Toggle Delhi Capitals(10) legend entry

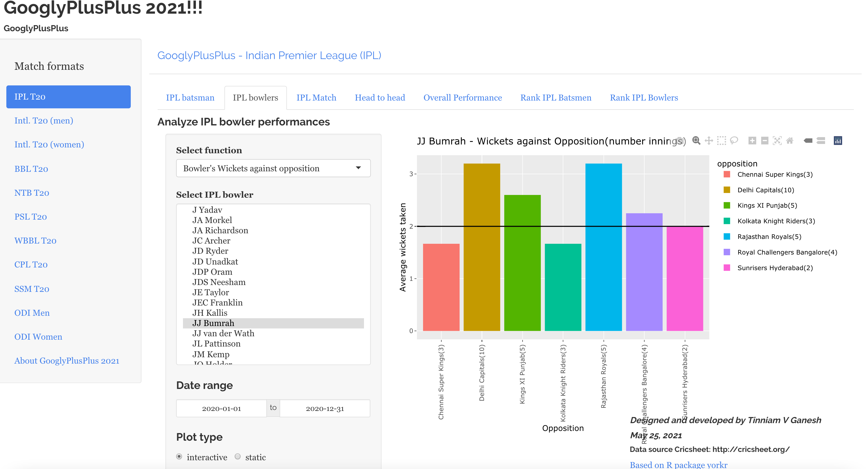(765, 190)
